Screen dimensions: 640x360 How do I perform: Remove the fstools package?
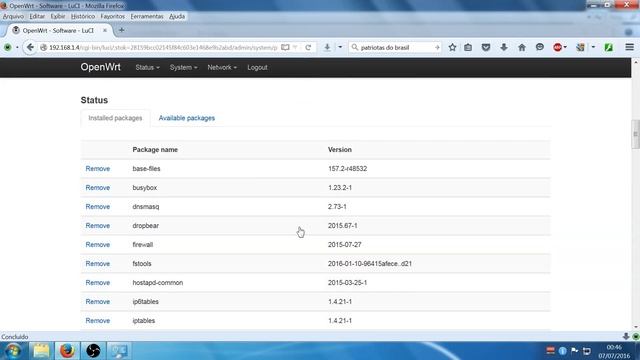coord(98,264)
